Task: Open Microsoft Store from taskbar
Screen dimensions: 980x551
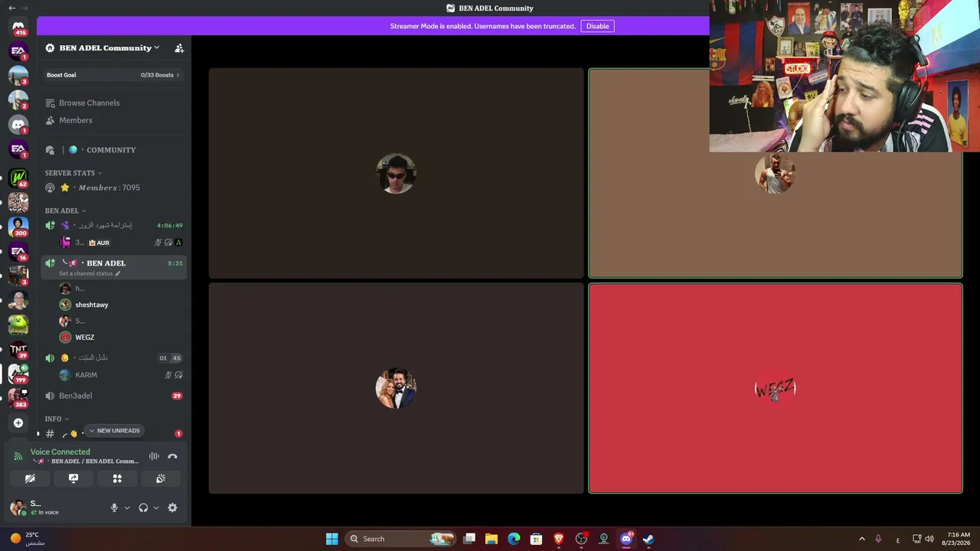Action: 536,539
